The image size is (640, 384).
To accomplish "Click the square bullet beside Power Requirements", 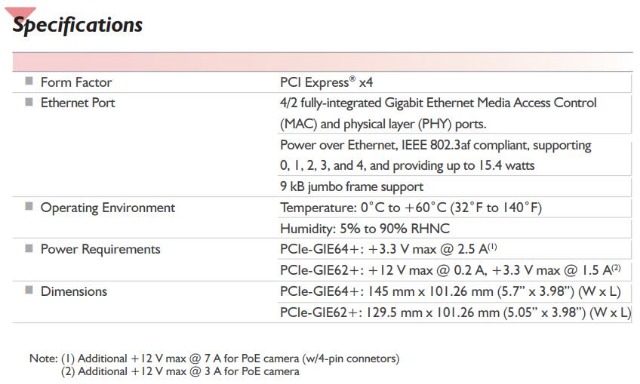I will click(x=29, y=248).
